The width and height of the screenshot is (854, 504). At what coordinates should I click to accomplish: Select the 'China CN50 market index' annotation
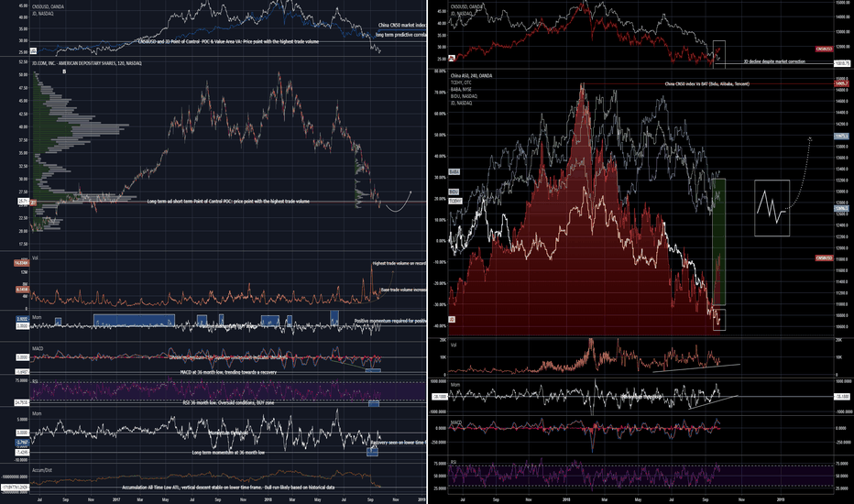pos(402,25)
